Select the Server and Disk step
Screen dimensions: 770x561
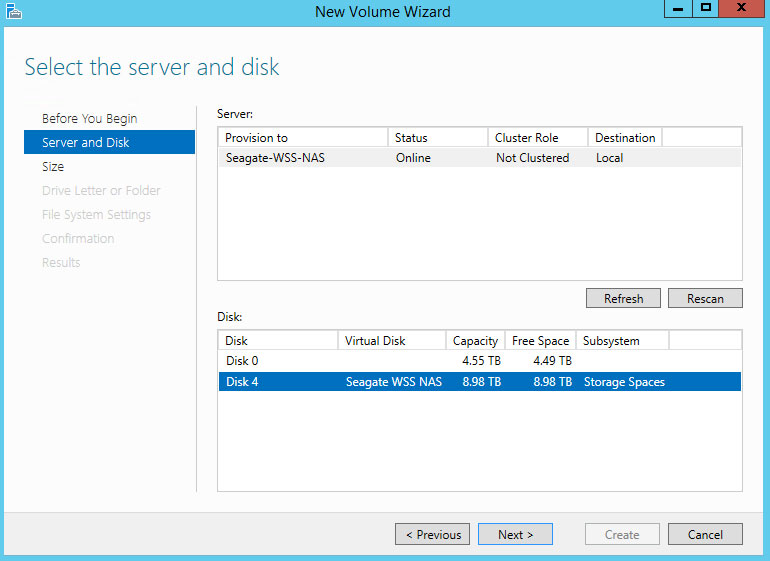point(86,142)
